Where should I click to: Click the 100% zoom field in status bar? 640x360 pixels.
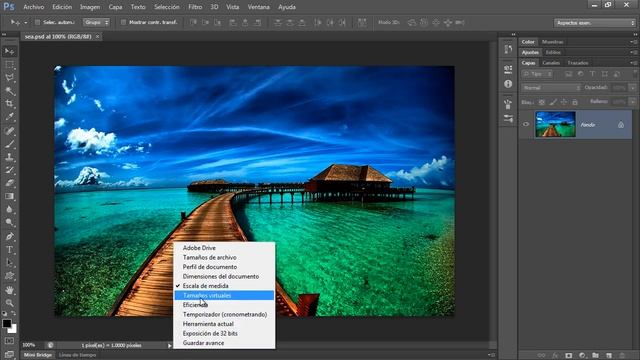coord(29,345)
